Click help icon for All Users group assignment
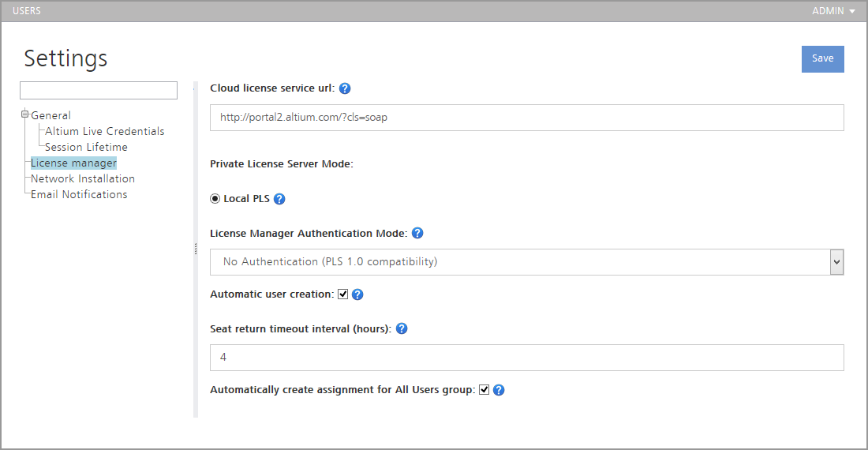868x450 pixels. click(499, 390)
